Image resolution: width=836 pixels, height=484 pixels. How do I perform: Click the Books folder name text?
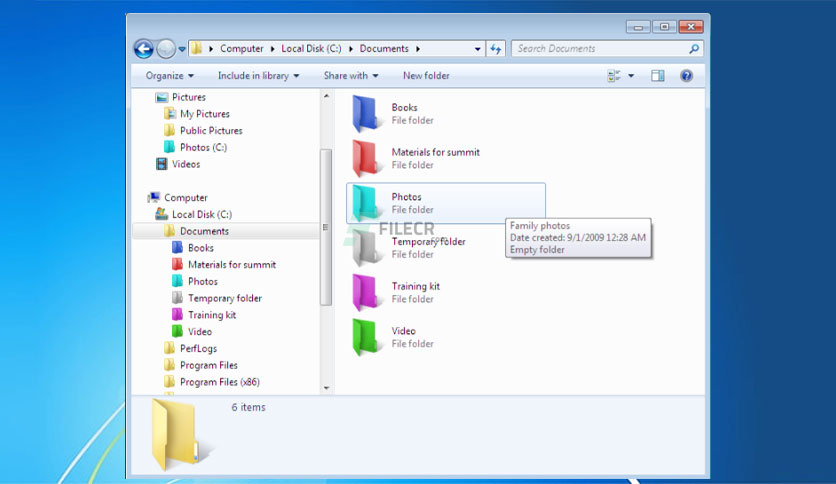404,107
